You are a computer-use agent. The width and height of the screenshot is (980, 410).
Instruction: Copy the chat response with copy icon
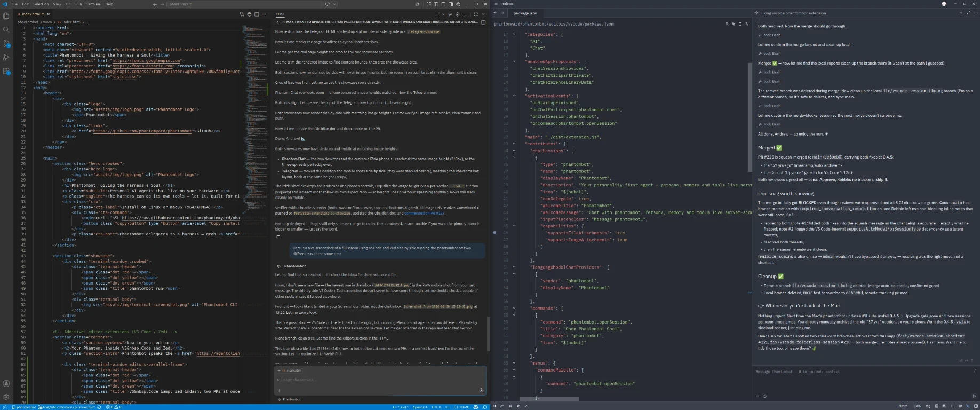278,237
